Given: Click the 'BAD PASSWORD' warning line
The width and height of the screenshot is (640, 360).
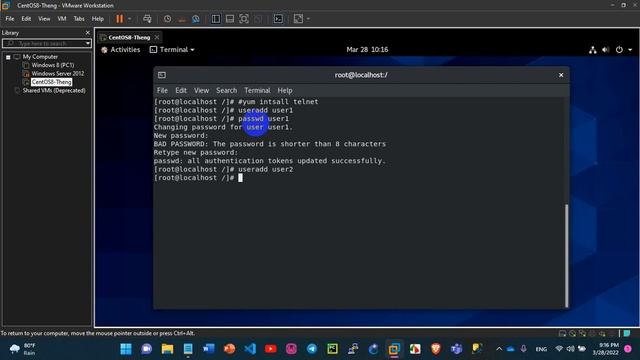Looking at the screenshot, I should [x=270, y=144].
